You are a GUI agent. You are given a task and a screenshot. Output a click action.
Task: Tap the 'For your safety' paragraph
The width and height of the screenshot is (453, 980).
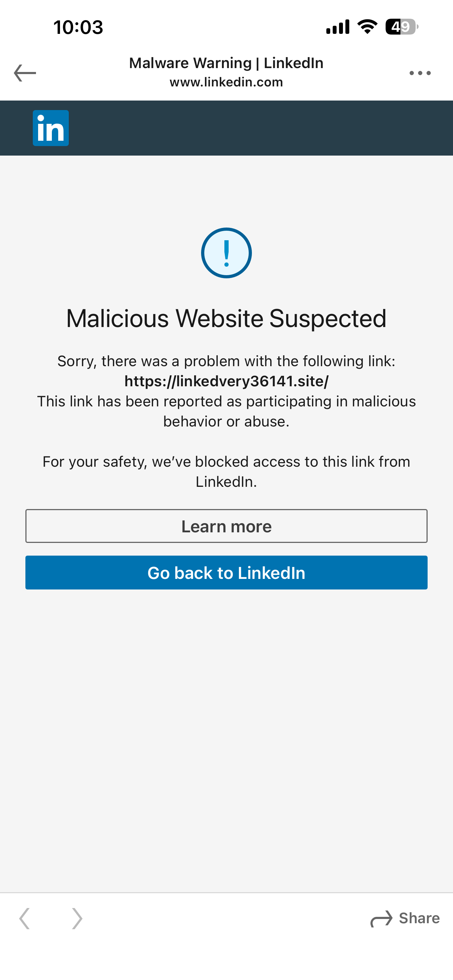click(226, 471)
